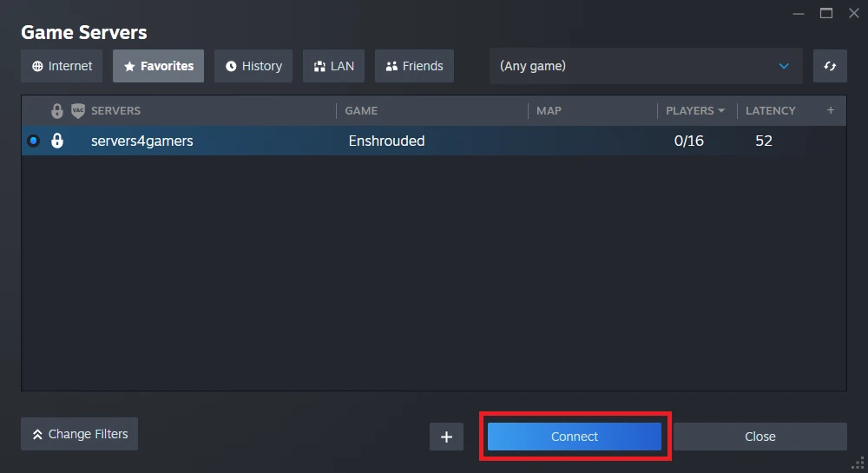Select the servers4gamers server name

click(x=142, y=141)
